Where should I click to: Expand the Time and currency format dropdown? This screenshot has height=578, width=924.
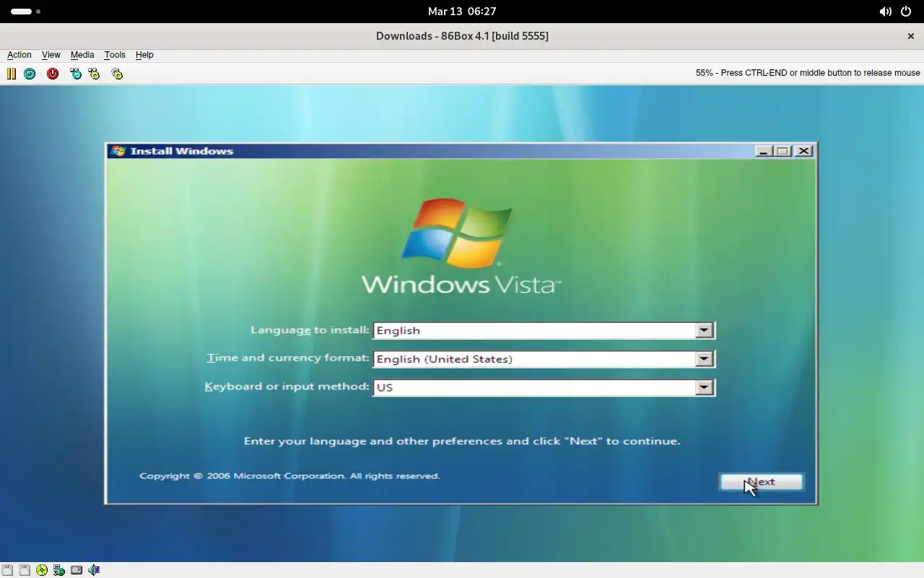704,358
